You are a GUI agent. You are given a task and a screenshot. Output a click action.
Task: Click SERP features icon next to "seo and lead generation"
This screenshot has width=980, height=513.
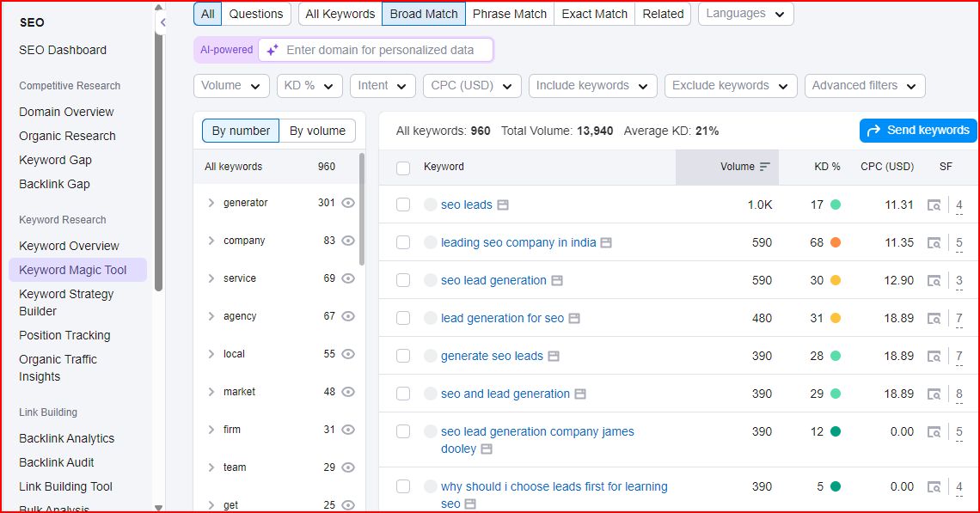[579, 394]
